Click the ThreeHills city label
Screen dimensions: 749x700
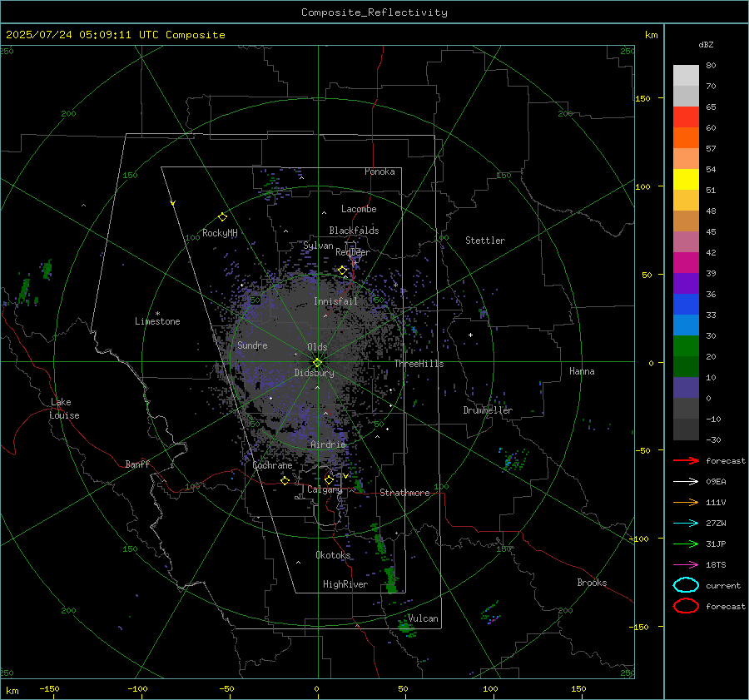[419, 364]
